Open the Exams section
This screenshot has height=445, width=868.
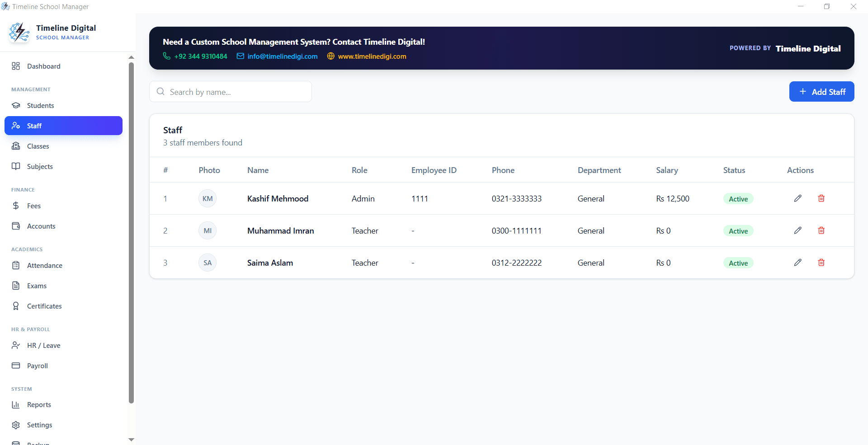click(x=37, y=286)
